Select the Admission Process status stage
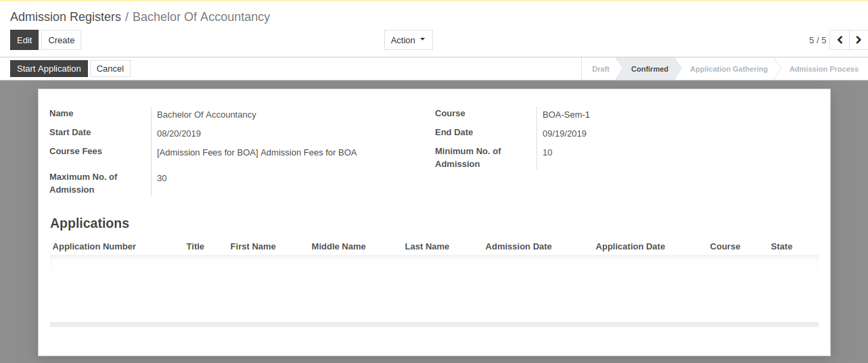This screenshot has height=363, width=868. [824, 69]
